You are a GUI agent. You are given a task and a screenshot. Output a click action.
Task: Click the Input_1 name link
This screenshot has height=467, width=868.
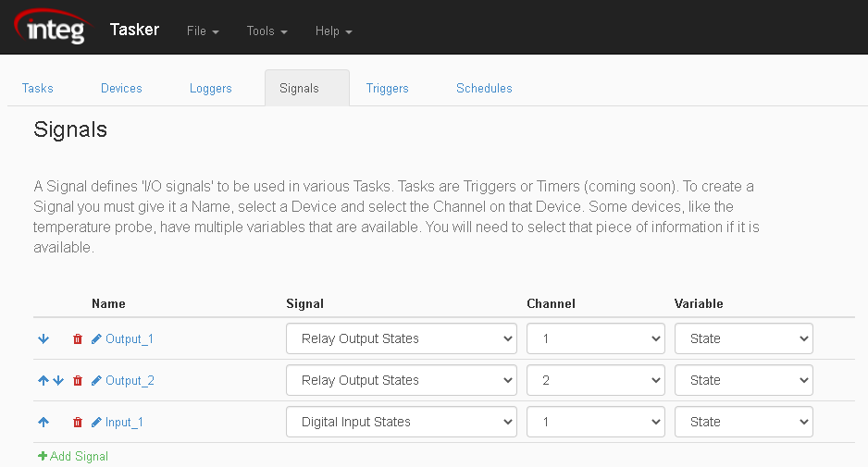point(124,423)
